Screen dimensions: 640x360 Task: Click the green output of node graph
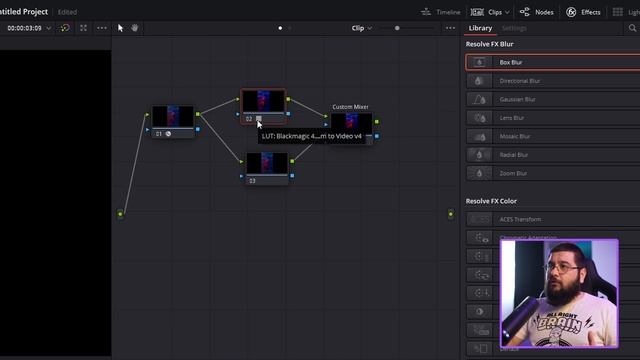click(451, 214)
